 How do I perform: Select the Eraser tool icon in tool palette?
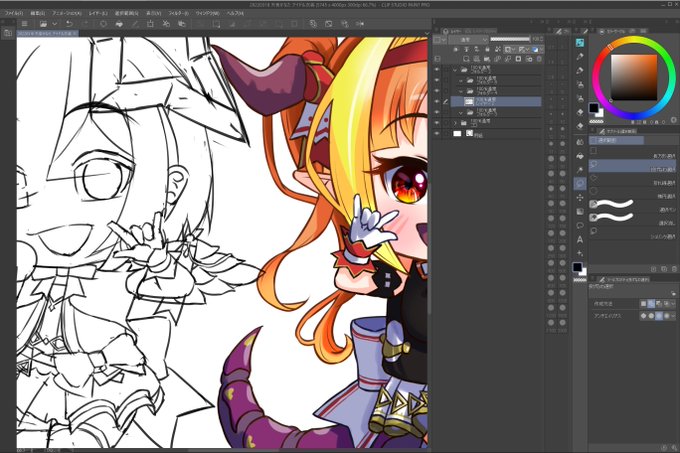click(x=580, y=112)
